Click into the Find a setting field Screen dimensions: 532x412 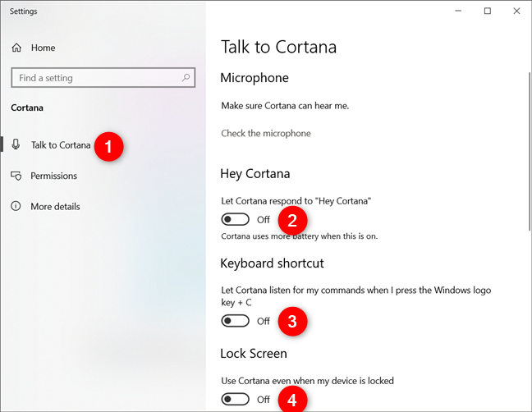tap(103, 78)
